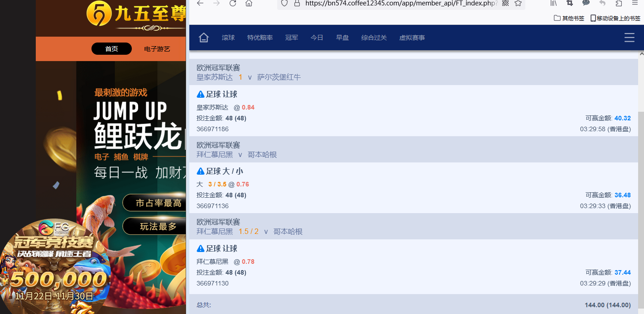Click odds value 0.84

click(x=248, y=107)
